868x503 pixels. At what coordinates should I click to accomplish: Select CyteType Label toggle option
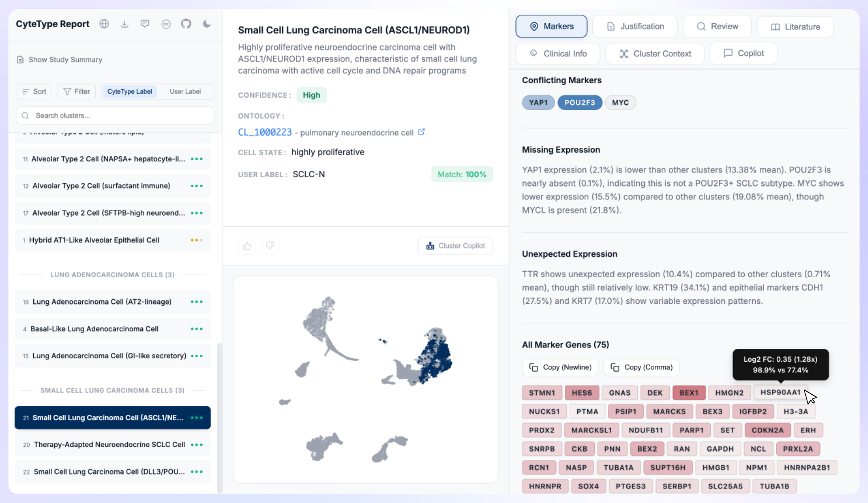click(x=130, y=91)
